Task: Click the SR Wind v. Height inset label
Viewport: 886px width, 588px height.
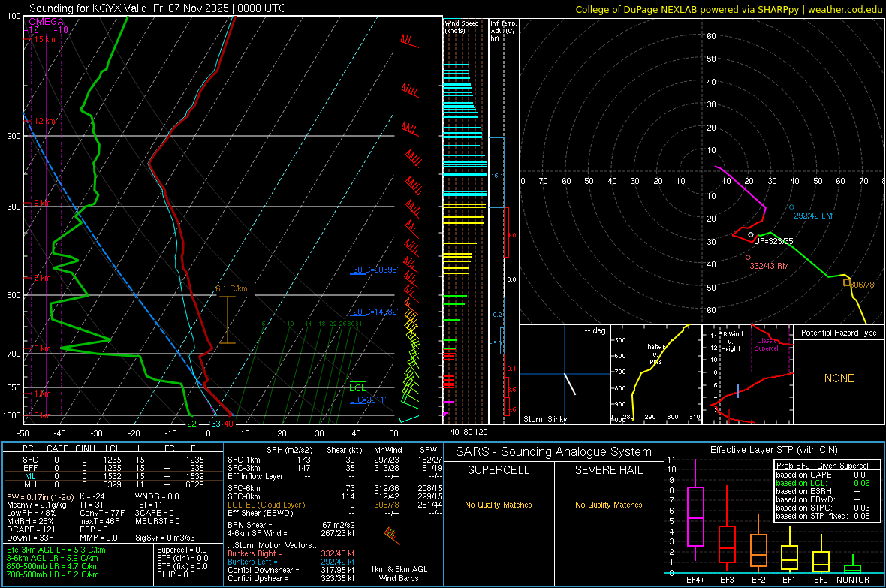Action: pyautogui.click(x=731, y=342)
